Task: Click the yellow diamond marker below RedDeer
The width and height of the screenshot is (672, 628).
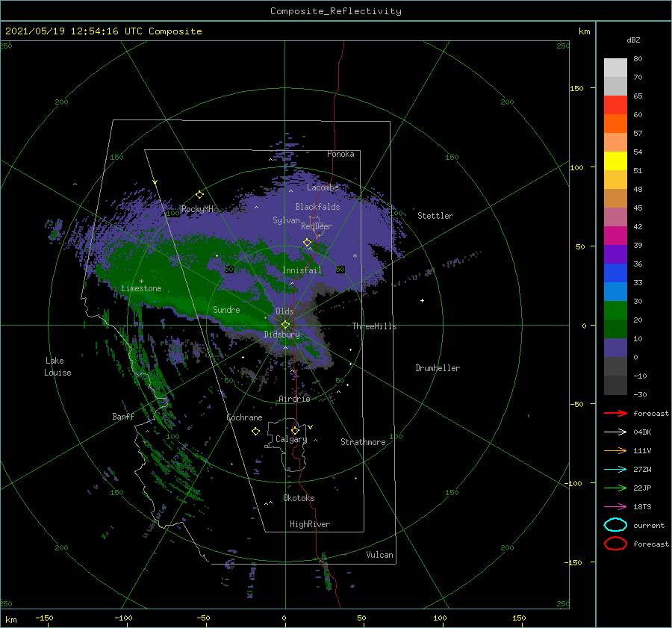Action: tap(308, 243)
